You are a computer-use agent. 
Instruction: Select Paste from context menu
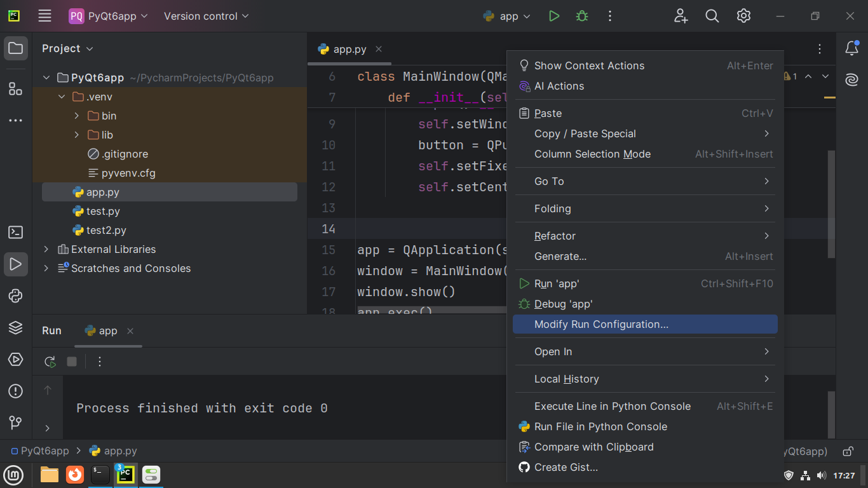click(645, 113)
